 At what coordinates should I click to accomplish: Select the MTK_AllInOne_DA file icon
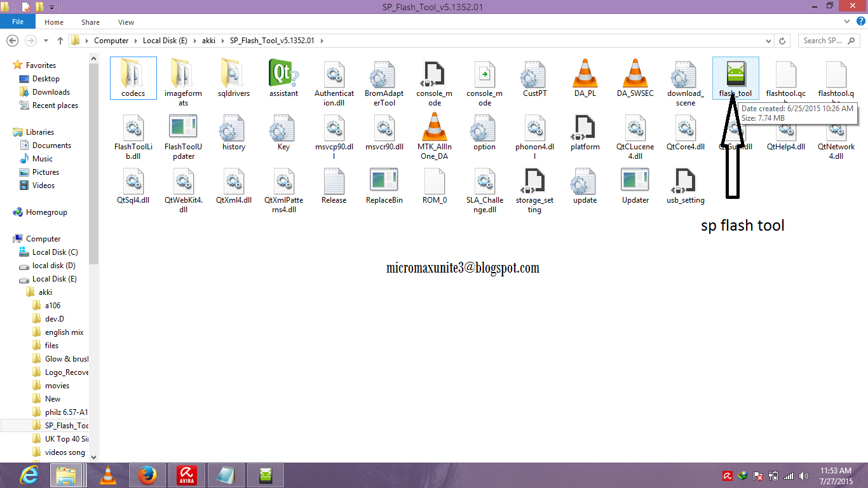(434, 126)
